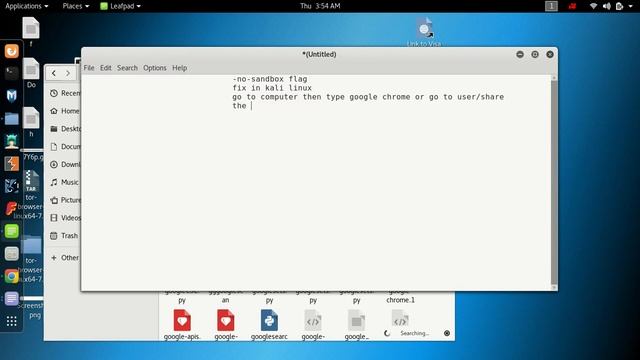Viewport: 640px width, 360px height.
Task: Open the power system menu icon
Action: click(620, 6)
